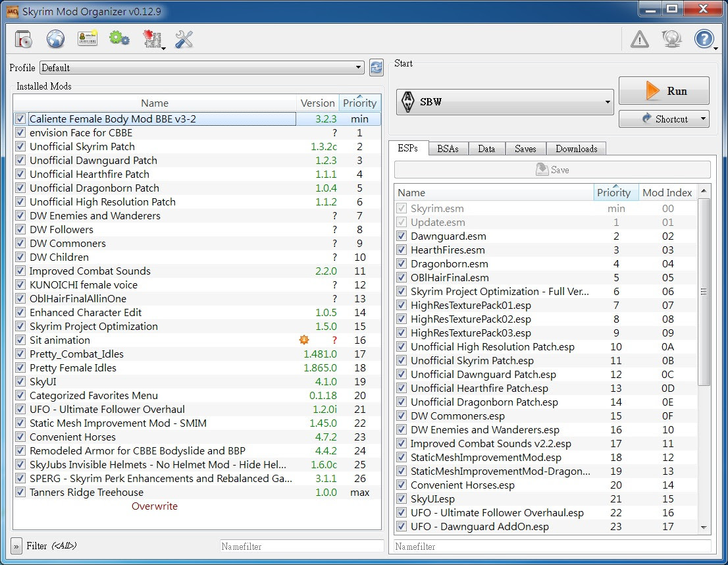Toggle Tanners Ridge Treehouse checkbox
Screen dimensions: 728x565
20,492
